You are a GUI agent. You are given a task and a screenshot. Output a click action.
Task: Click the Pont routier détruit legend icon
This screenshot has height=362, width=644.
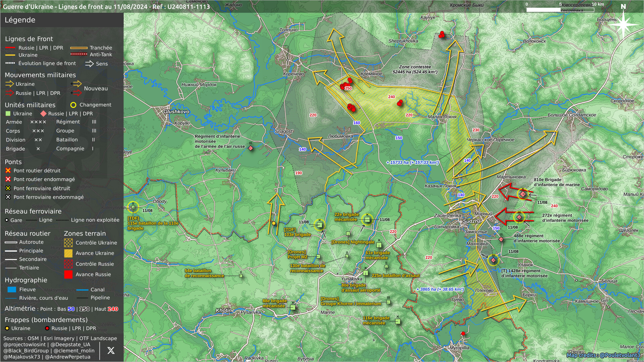8,171
